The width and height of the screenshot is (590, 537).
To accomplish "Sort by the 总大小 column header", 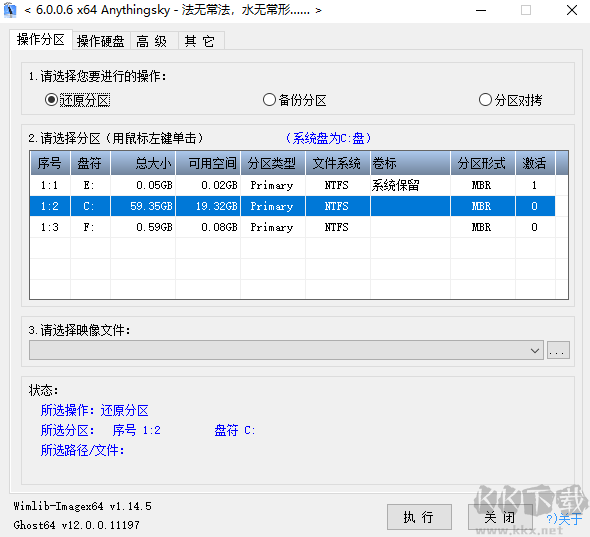I will [x=143, y=163].
